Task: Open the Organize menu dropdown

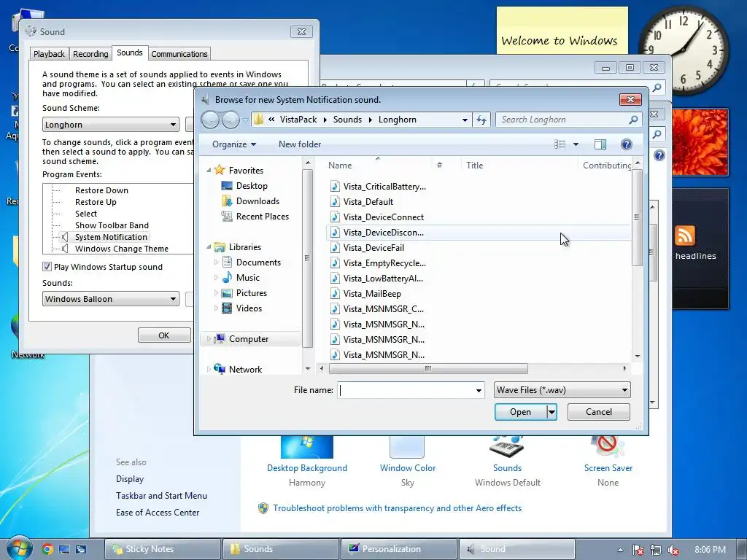Action: click(x=234, y=144)
